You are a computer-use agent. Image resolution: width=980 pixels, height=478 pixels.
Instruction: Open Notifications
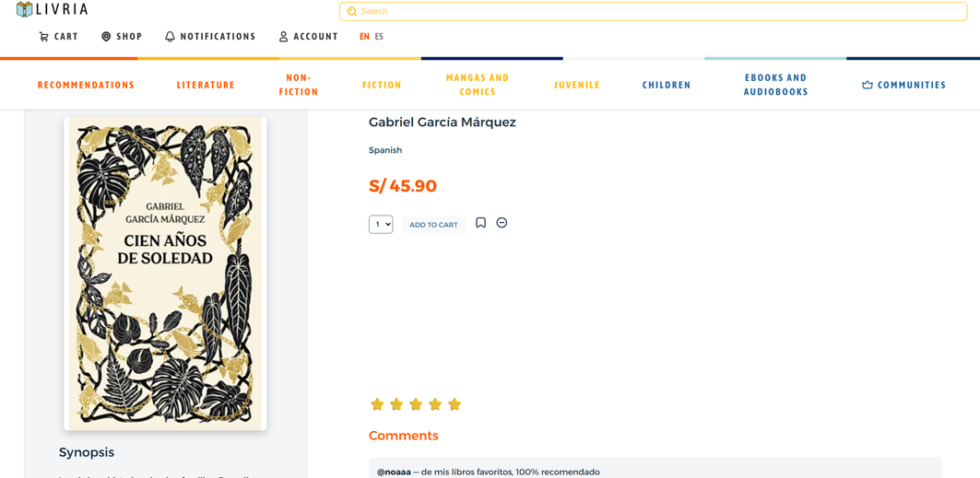click(x=210, y=37)
